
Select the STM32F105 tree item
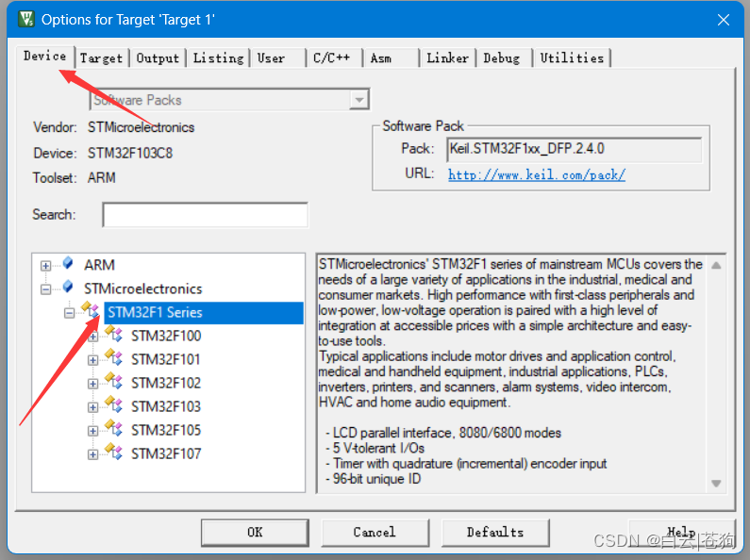coord(166,430)
